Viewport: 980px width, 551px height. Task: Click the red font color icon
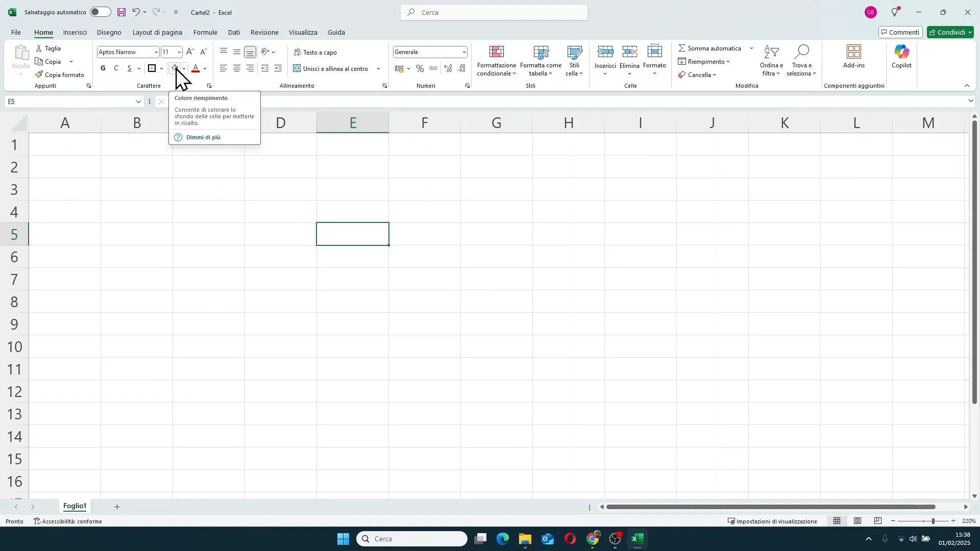pyautogui.click(x=195, y=68)
